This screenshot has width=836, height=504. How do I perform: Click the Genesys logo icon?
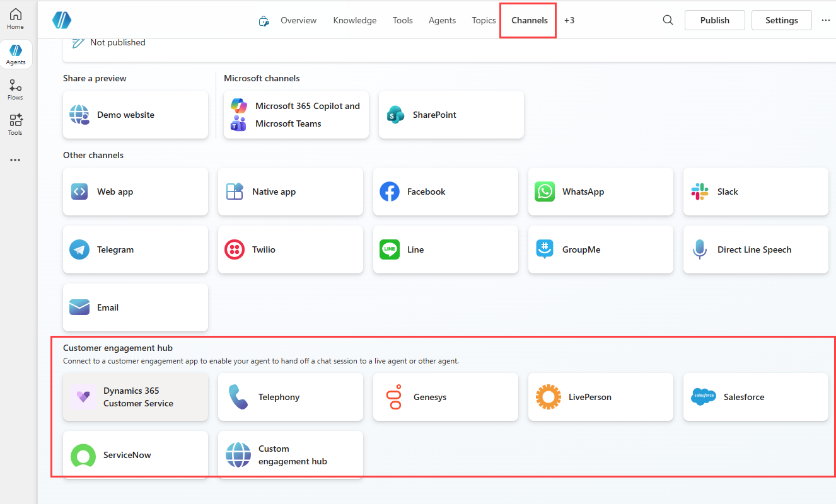[393, 397]
